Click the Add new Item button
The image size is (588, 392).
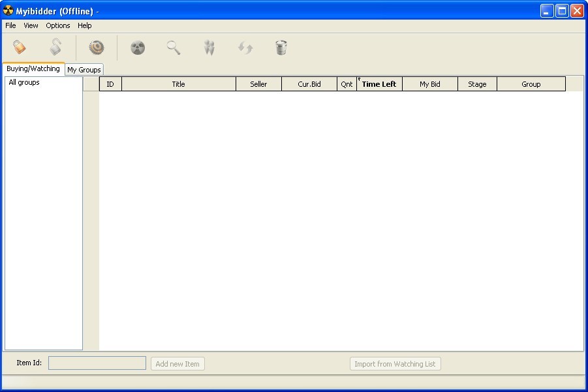(x=177, y=363)
